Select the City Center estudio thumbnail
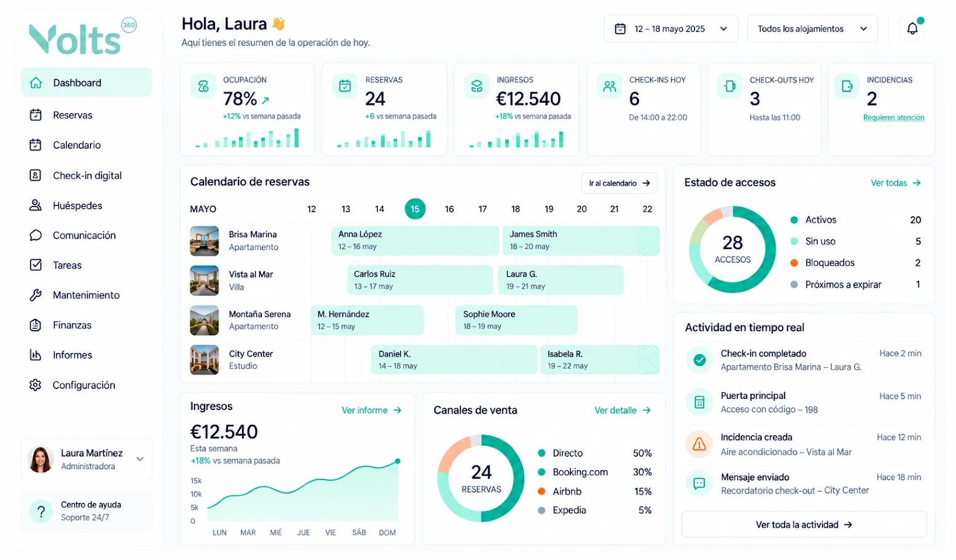This screenshot has width=956, height=560. click(205, 360)
